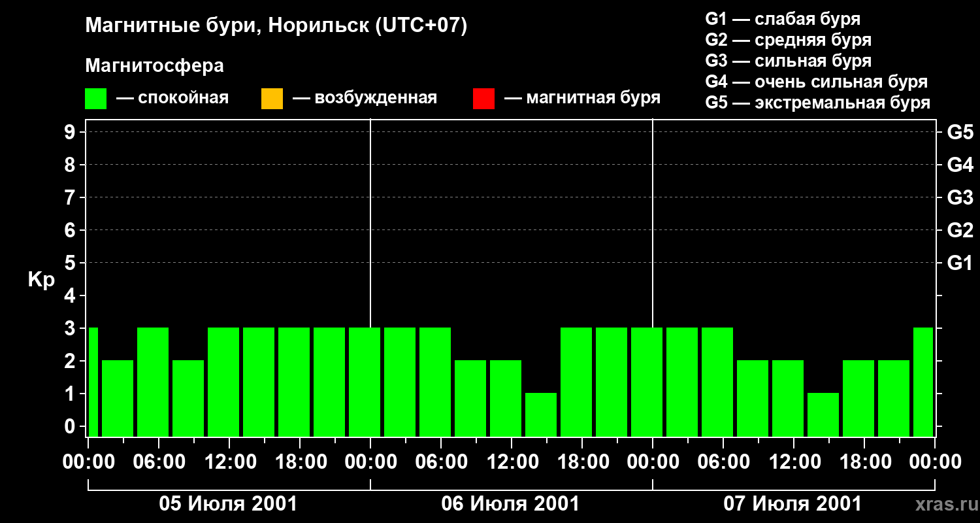980x523 pixels.
Task: Click the '06:00' time label on 07 Июля
Action: [x=723, y=462]
